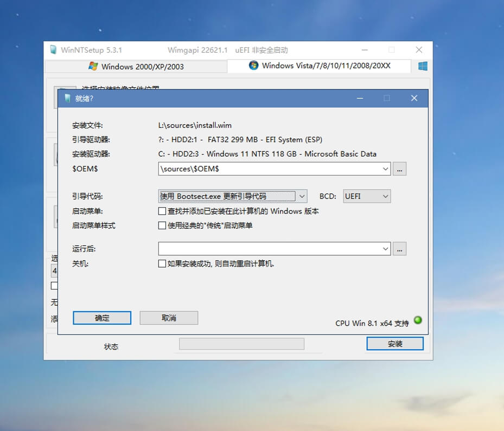Click the Windows logo icon beside the tabs
504x431 pixels.
click(x=423, y=66)
